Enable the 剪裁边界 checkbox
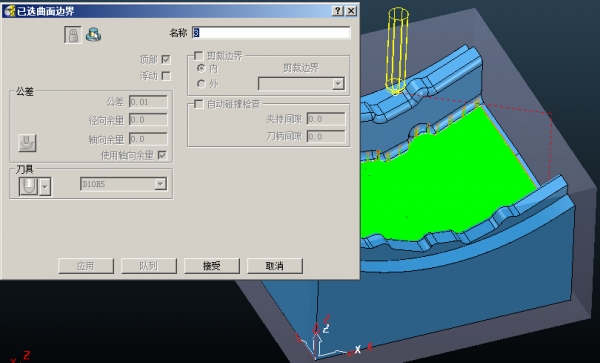The height and width of the screenshot is (363, 600). click(199, 56)
